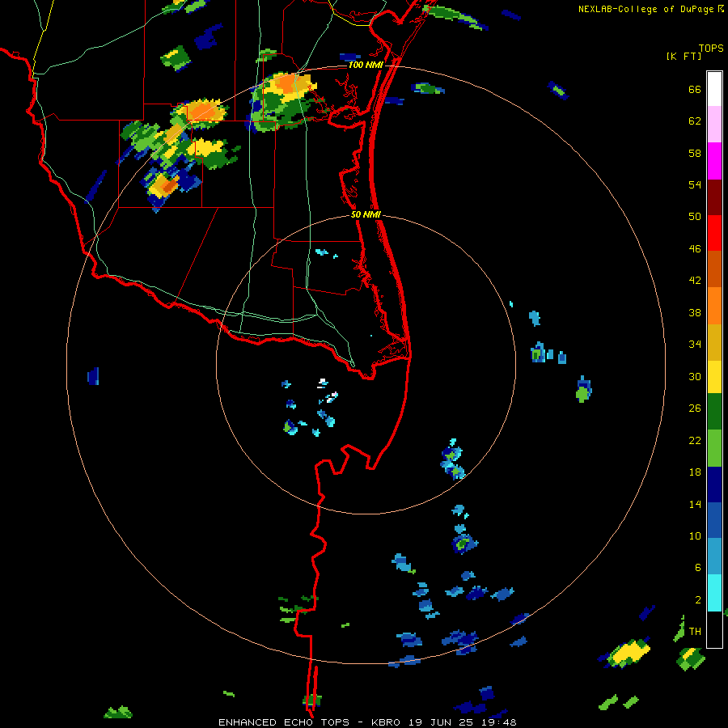Click the "66" legend value
Screen dimensions: 728x728
[x=695, y=90]
